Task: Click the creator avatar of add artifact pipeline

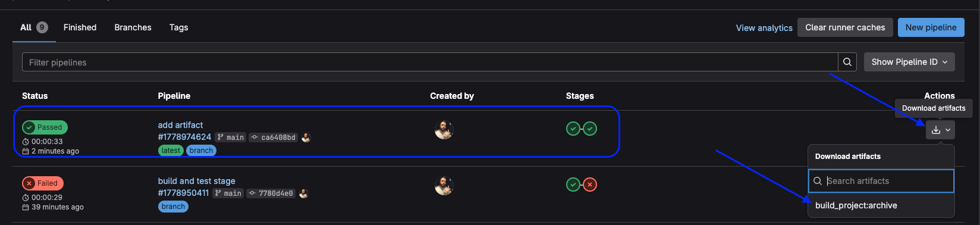Action: (444, 129)
